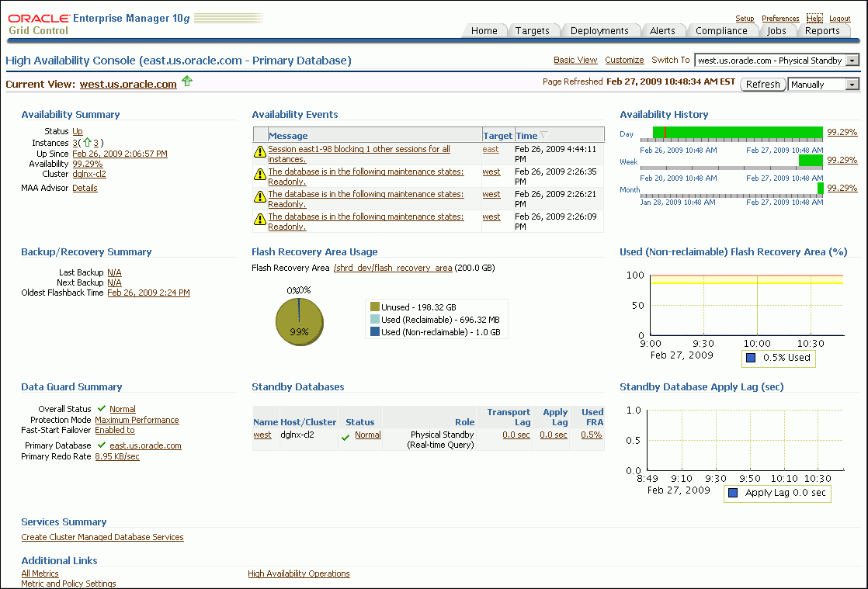Click the Standby Database Apply Lag chart
Screen dimensions: 868x589
coord(745,440)
